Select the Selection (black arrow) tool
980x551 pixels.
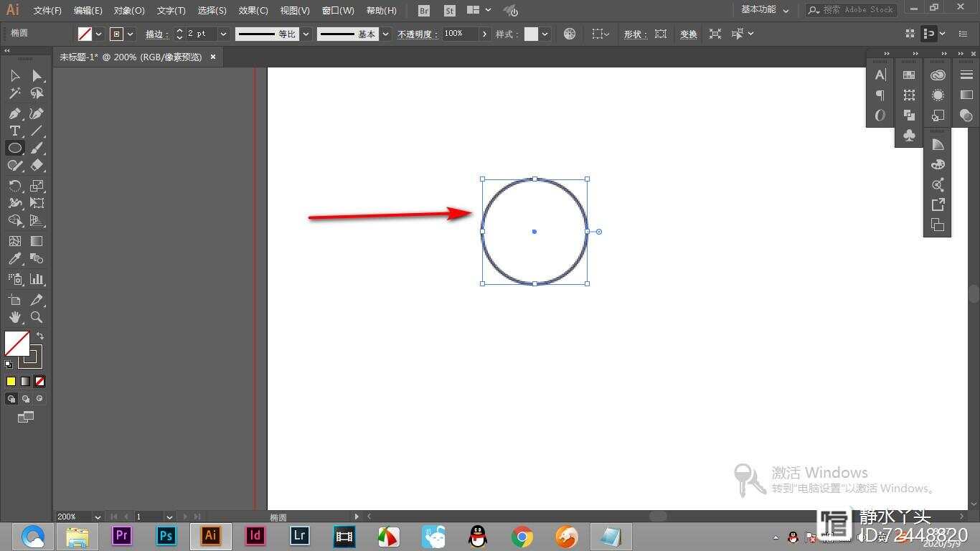(x=14, y=75)
